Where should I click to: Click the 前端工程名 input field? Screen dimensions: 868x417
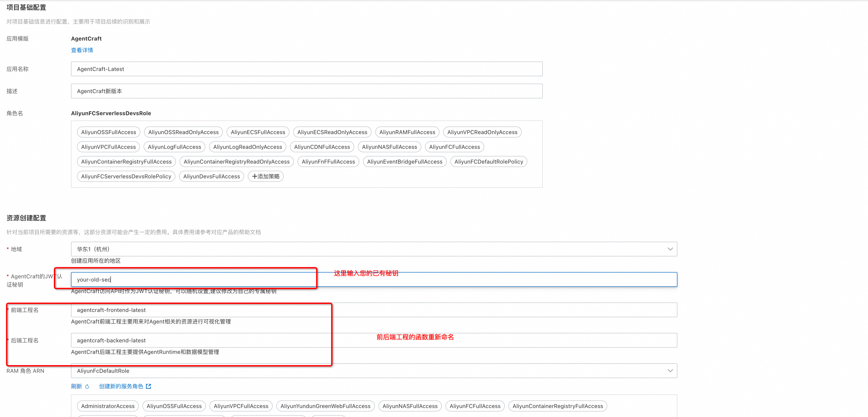pyautogui.click(x=374, y=310)
